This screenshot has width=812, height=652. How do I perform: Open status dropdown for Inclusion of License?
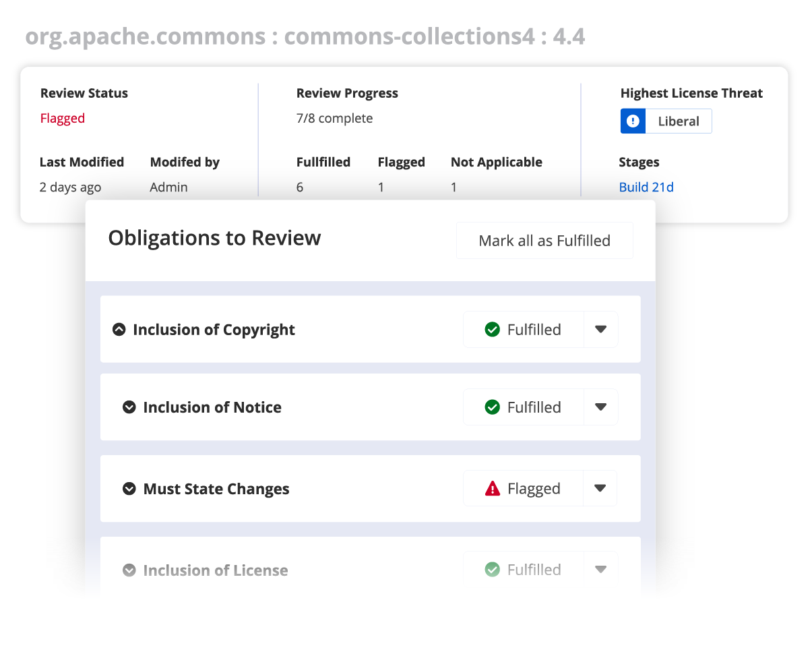(601, 570)
